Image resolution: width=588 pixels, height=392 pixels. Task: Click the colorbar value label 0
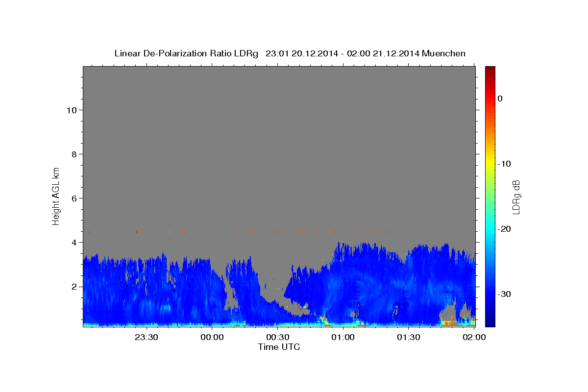coord(500,98)
